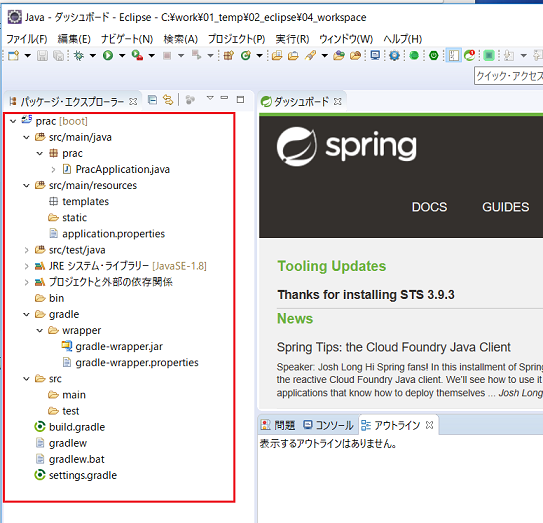The height and width of the screenshot is (523, 543).
Task: Select the templates package
Action: click(79, 202)
